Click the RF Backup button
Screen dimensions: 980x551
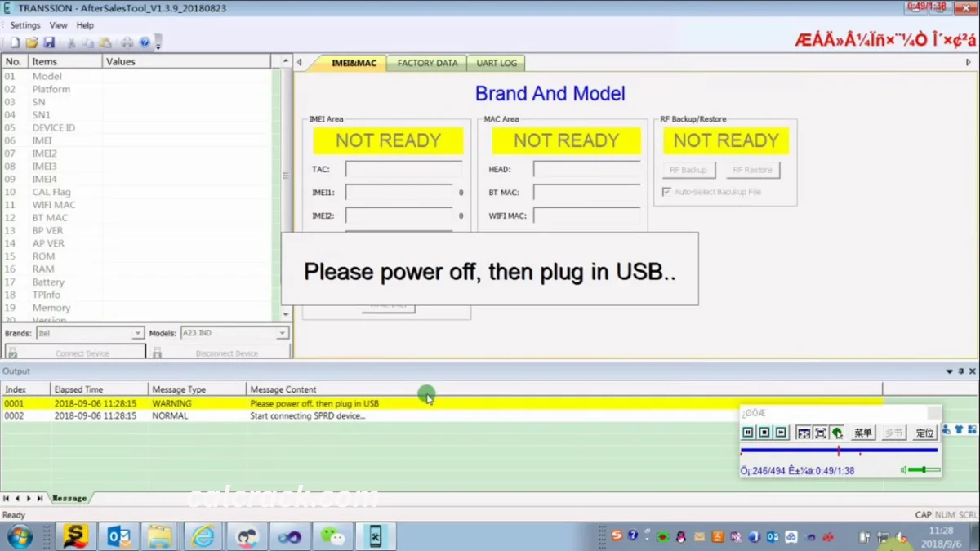[x=688, y=170]
